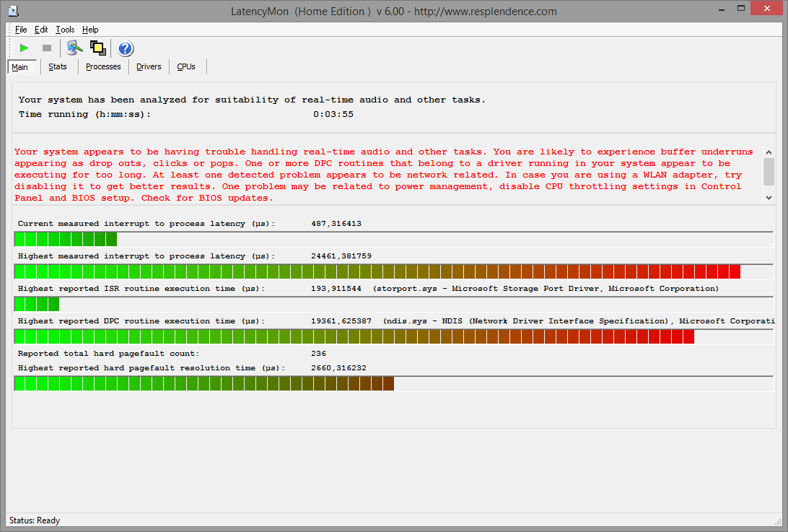Switch to the Main tab
The width and height of the screenshot is (788, 532).
tap(20, 67)
